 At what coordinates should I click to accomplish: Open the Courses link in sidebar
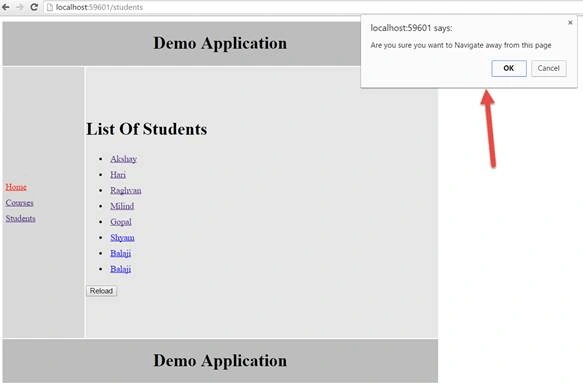[x=19, y=203]
